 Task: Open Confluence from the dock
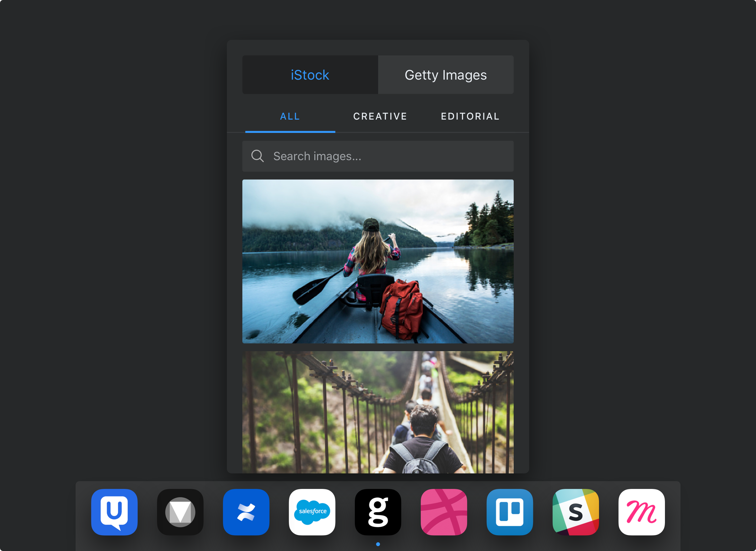(x=246, y=512)
